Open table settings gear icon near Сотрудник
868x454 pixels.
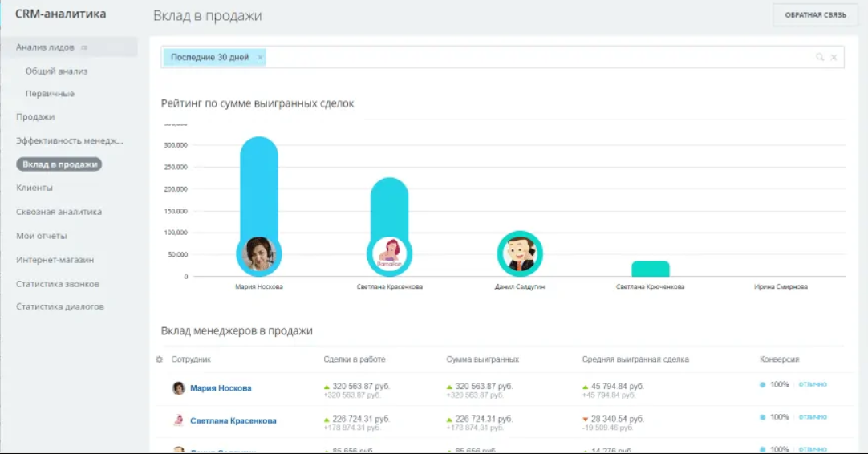click(x=159, y=359)
